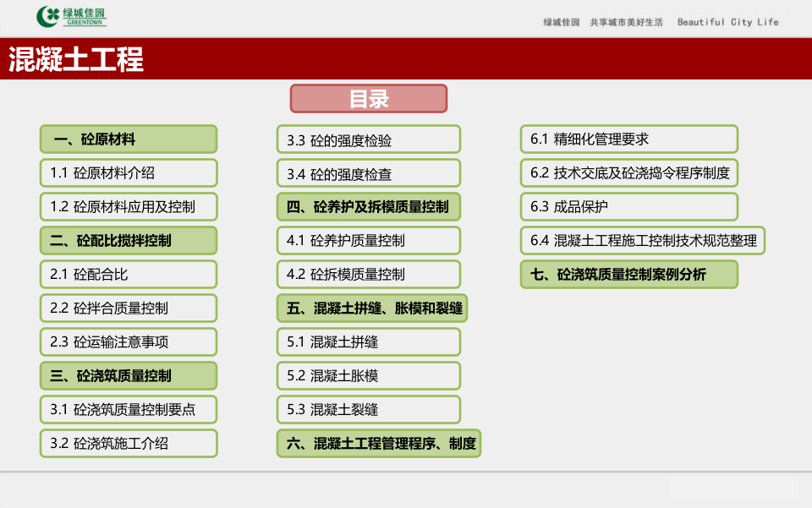Select 2.1 砼配合比
Image resolution: width=812 pixels, height=508 pixels.
tap(129, 274)
